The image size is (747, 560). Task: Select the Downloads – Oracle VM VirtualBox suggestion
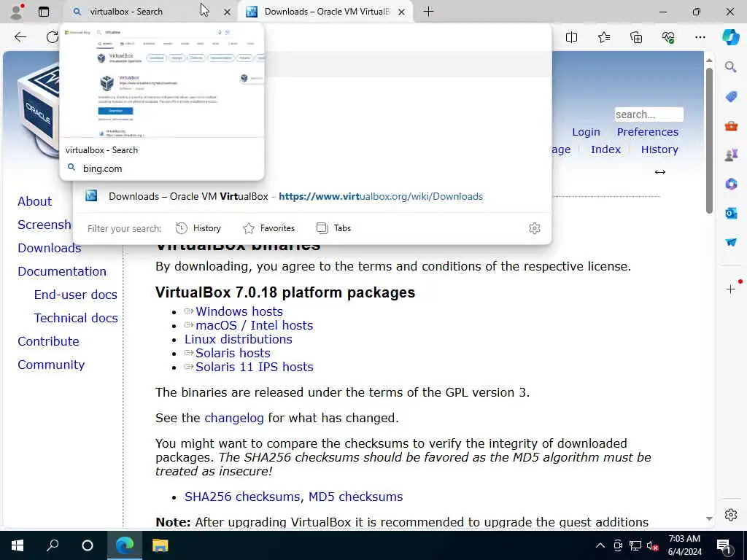coord(312,196)
